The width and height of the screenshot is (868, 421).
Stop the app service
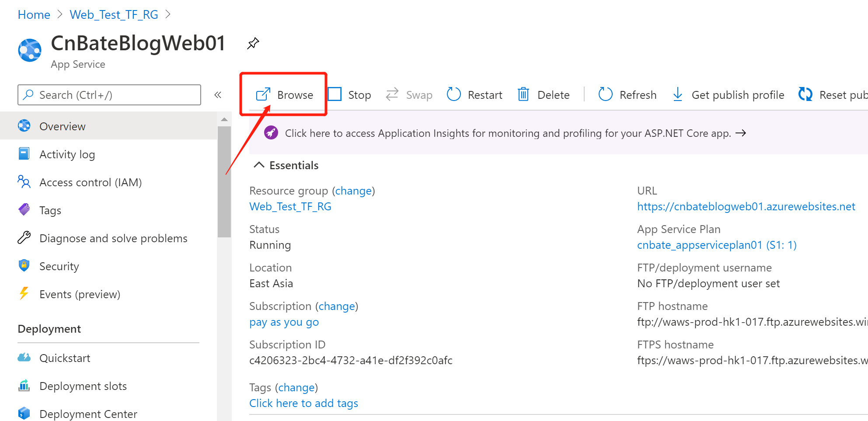tap(359, 95)
